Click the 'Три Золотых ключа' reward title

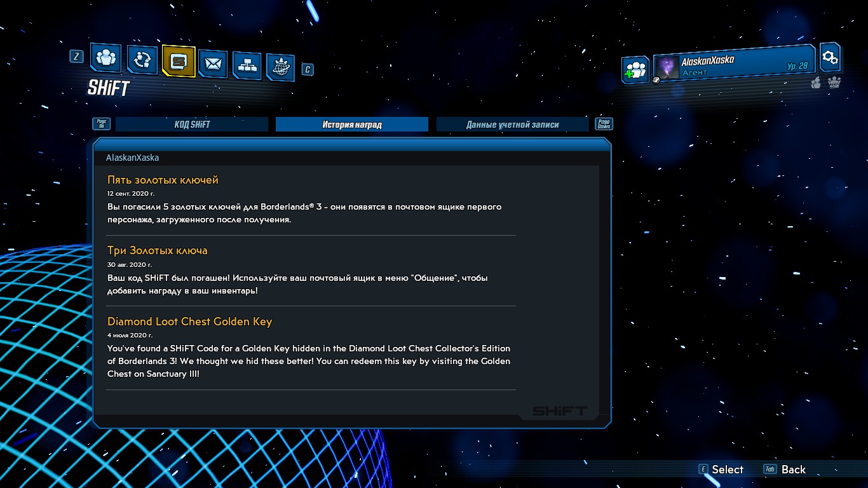click(158, 250)
